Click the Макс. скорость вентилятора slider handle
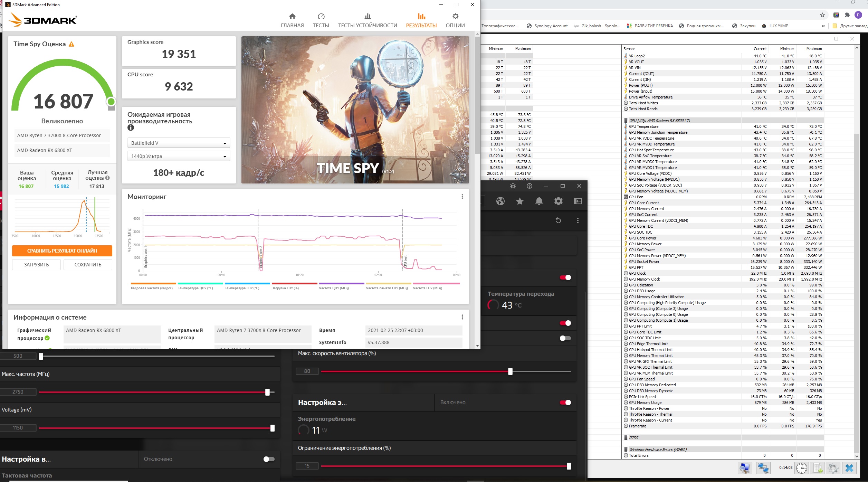The width and height of the screenshot is (868, 482). tap(510, 371)
